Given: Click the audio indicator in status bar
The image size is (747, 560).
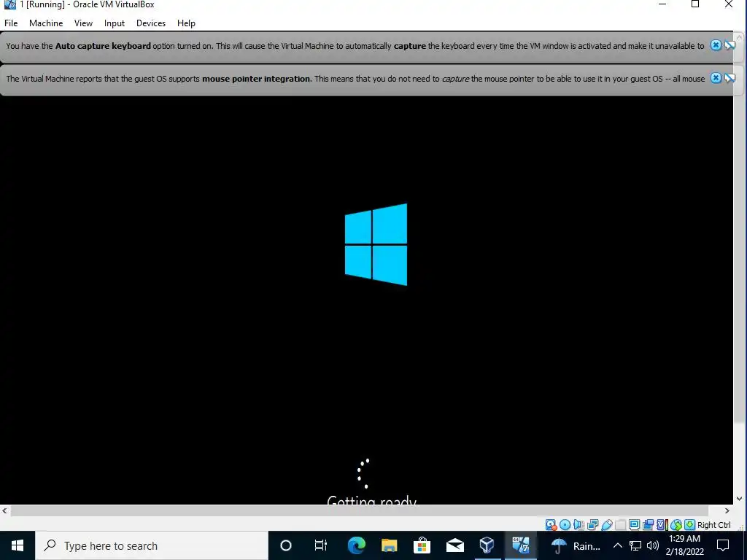Looking at the screenshot, I should [578, 525].
